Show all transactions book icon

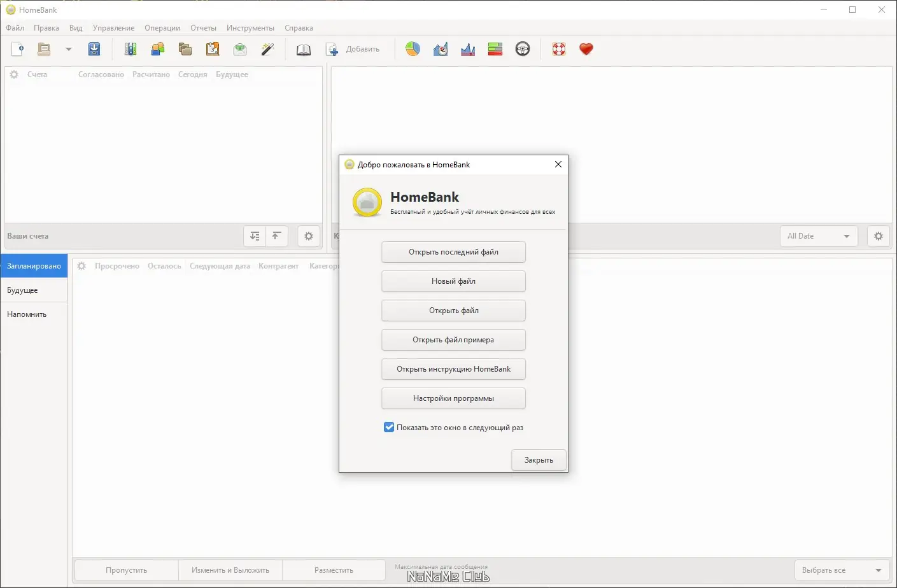304,49
